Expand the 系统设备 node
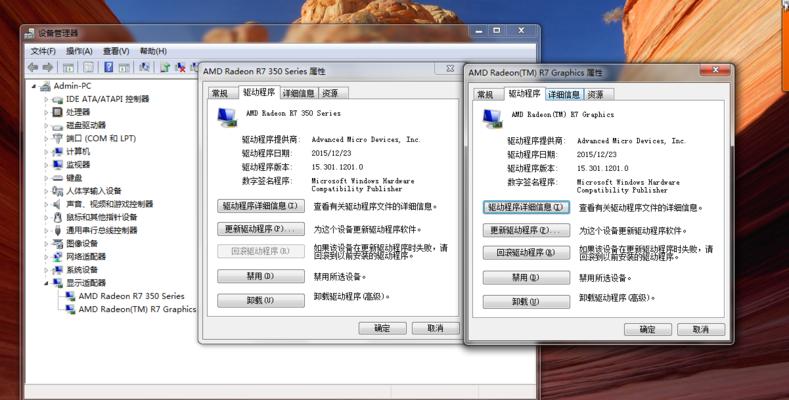 pos(46,270)
